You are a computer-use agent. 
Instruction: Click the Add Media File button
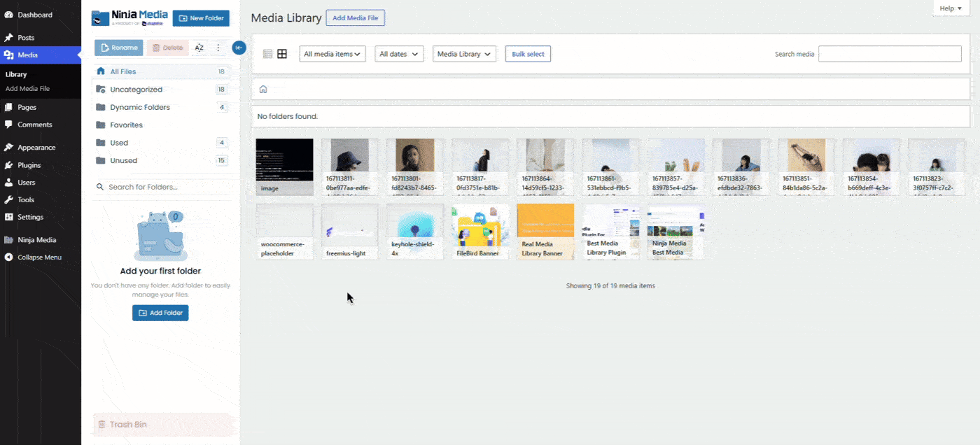[356, 18]
